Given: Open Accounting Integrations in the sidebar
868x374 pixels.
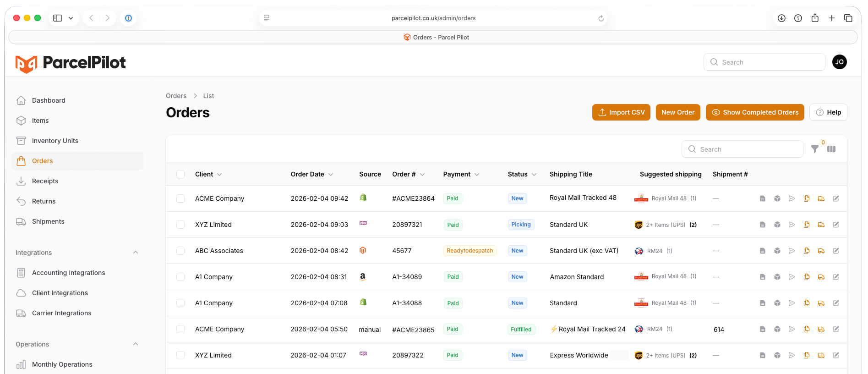Looking at the screenshot, I should 78,273.
